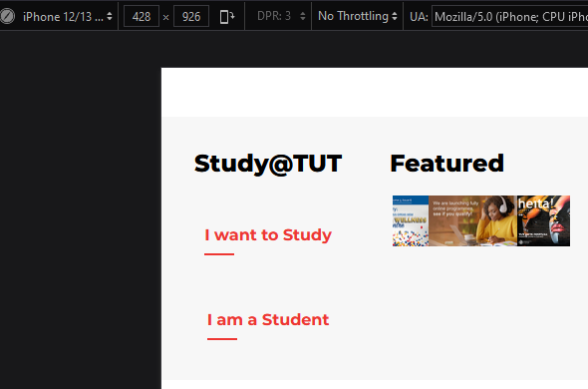Open the No Throttling dropdown

(358, 16)
